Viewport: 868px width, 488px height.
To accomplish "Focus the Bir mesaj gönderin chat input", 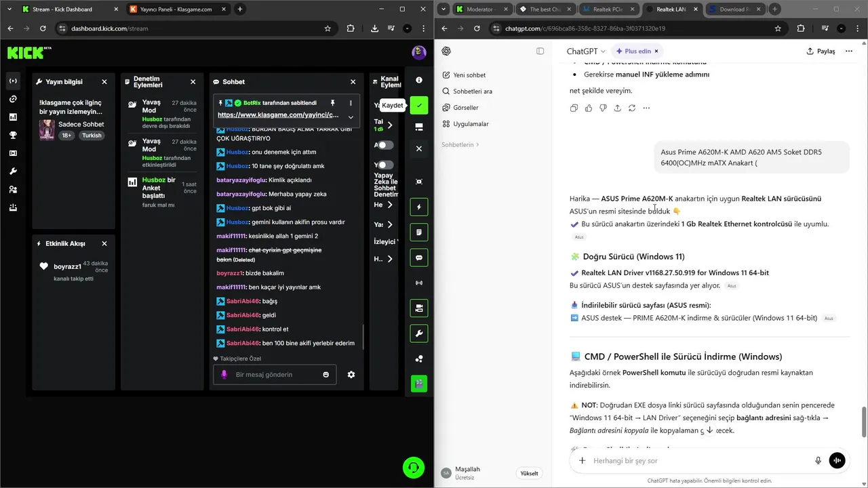I will click(x=275, y=375).
